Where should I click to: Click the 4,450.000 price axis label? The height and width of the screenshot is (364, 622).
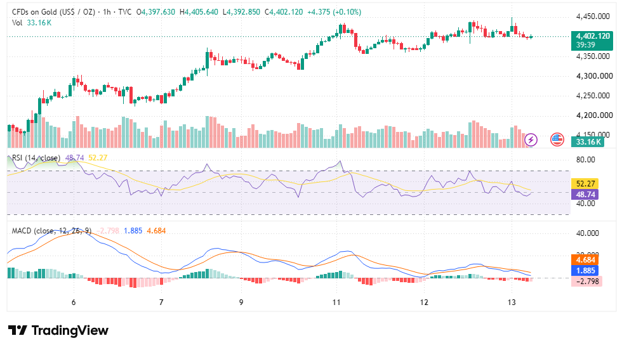(x=593, y=16)
